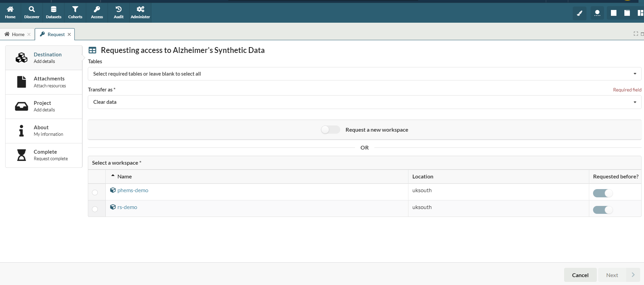
Task: Click the paintbrush theme icon
Action: (x=580, y=13)
